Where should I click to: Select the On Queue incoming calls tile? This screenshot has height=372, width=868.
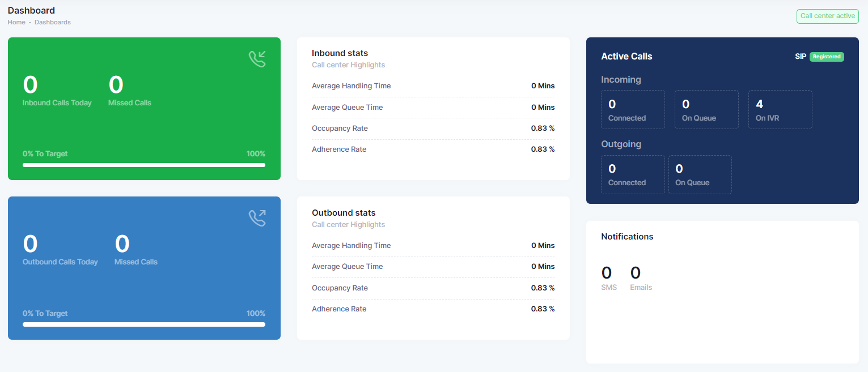tap(706, 109)
